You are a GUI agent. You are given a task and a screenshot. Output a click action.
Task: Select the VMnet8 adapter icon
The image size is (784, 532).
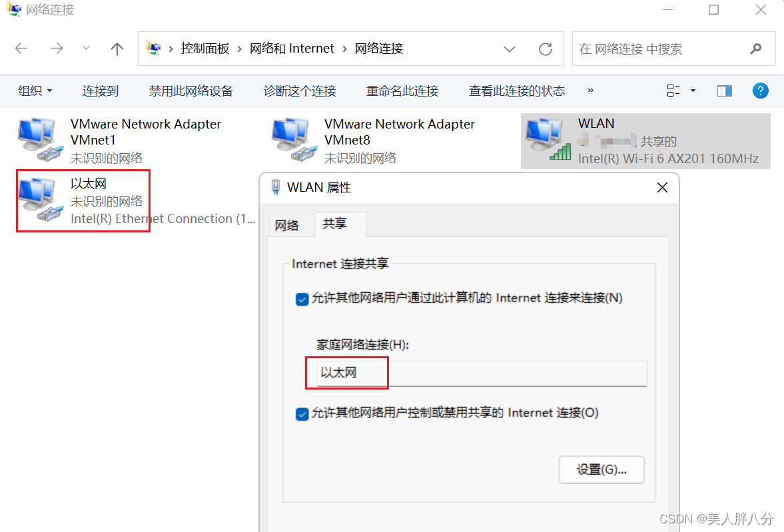294,140
